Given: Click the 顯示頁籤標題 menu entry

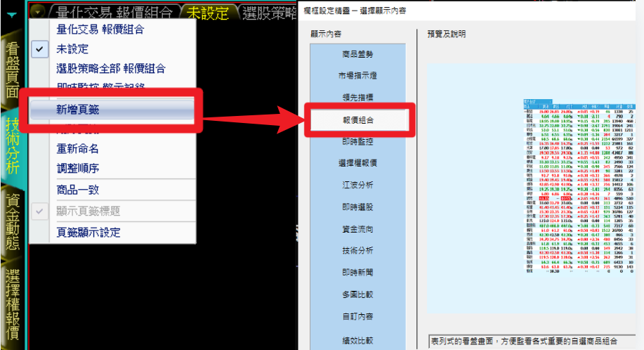Looking at the screenshot, I should coord(88,211).
